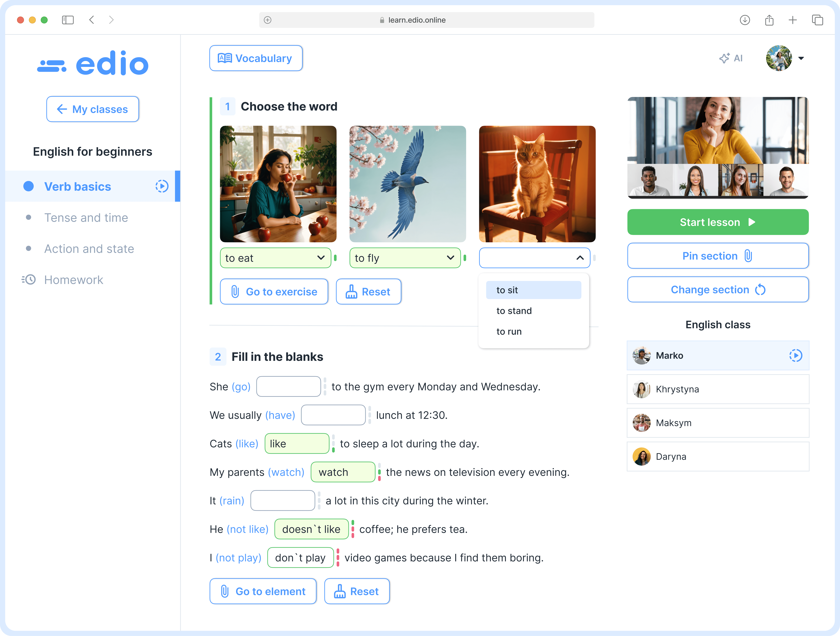
Task: Click the Tense and time lesson item
Action: (x=86, y=217)
